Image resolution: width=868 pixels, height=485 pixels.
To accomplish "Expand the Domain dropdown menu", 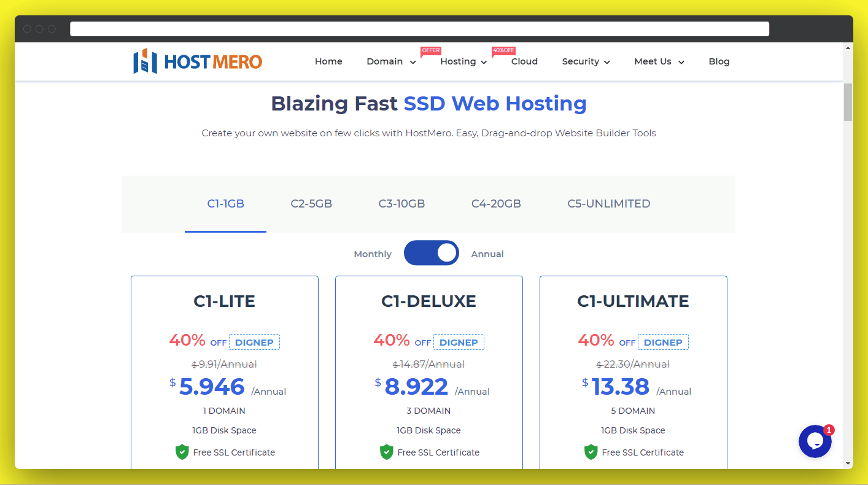I will click(391, 61).
